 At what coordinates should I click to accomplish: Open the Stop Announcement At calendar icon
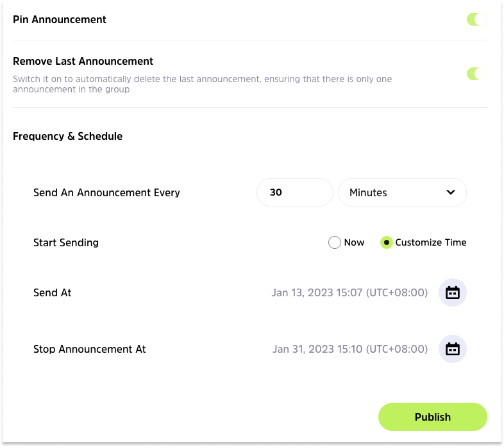452,349
